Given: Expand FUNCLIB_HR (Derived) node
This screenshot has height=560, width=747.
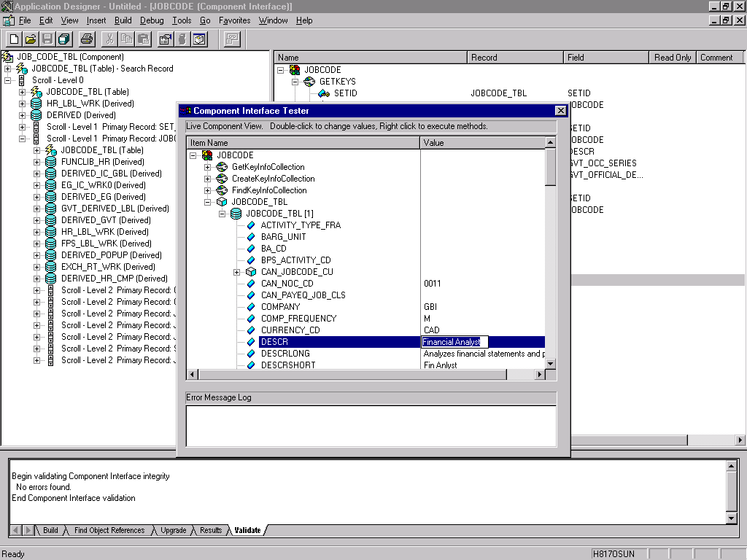Looking at the screenshot, I should click(36, 162).
